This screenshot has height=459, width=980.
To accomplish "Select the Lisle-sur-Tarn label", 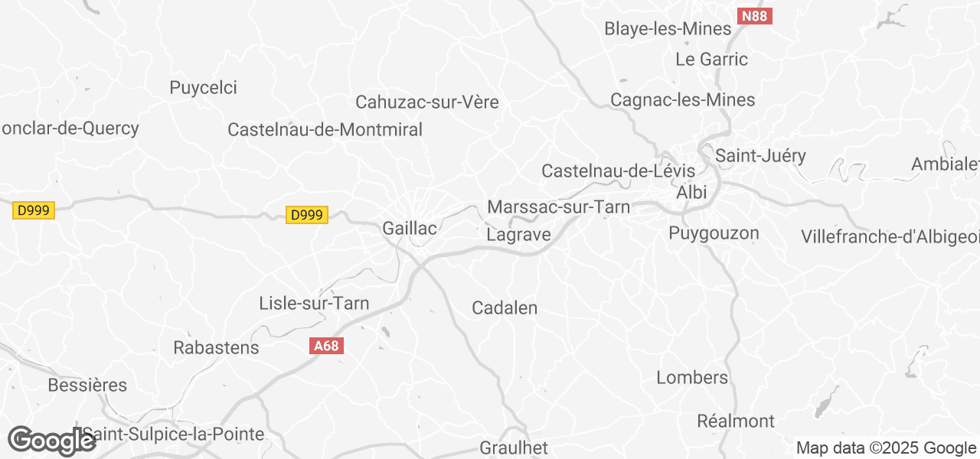I will click(315, 304).
